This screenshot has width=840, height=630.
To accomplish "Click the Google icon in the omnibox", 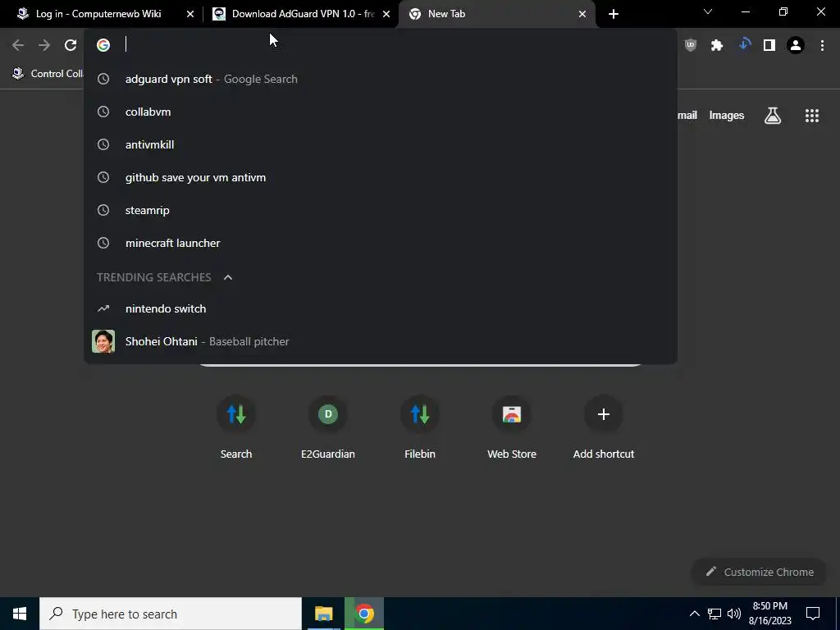I will (103, 45).
